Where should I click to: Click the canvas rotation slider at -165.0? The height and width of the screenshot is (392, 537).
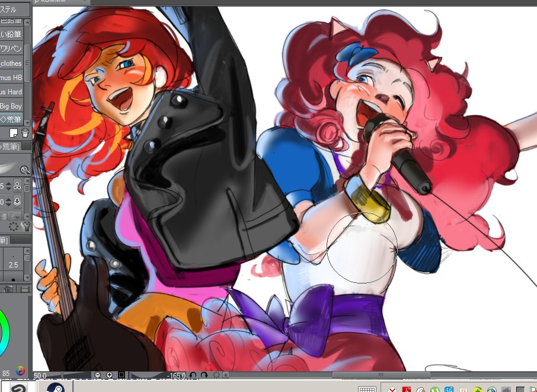point(158,375)
